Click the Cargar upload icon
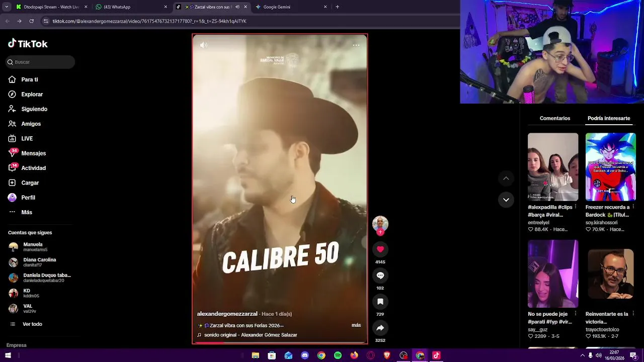Screen dimensions: 644x362 pos(12,183)
